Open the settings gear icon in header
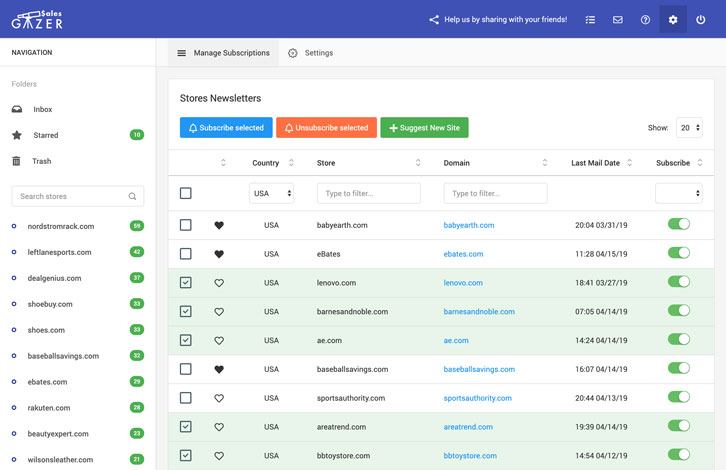The width and height of the screenshot is (726, 470). point(673,19)
